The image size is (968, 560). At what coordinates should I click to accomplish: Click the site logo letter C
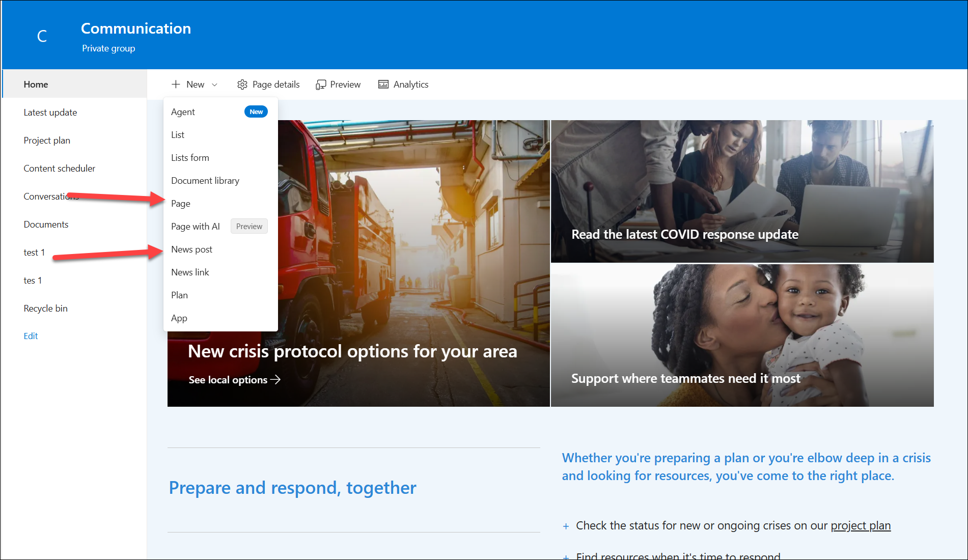(x=42, y=36)
